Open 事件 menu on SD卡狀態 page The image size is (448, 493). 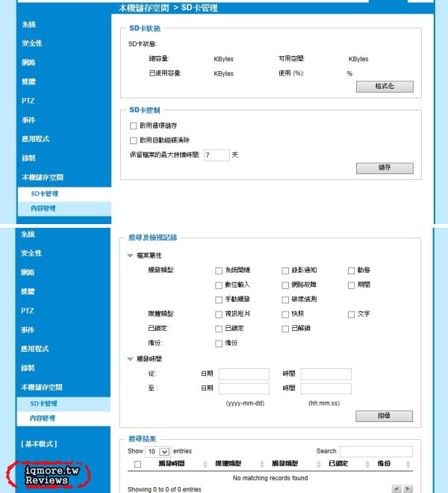point(28,120)
